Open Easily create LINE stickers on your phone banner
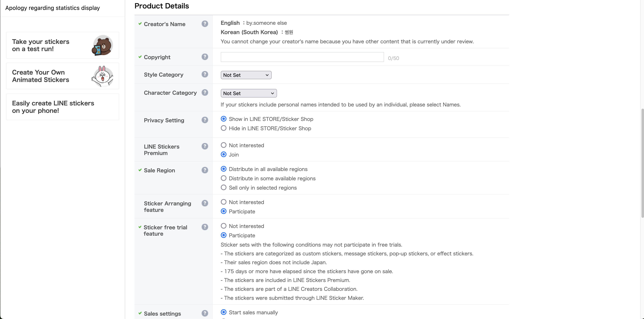 (x=62, y=107)
